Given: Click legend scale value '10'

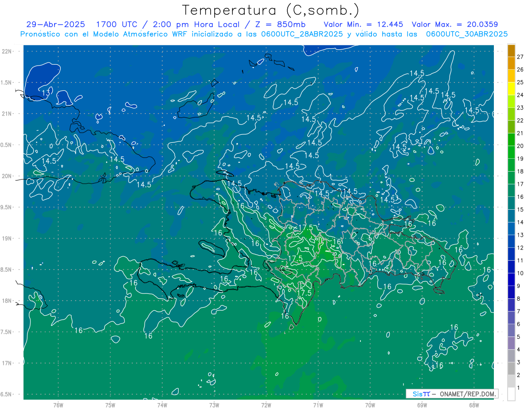Looking at the screenshot, I should (520, 273).
